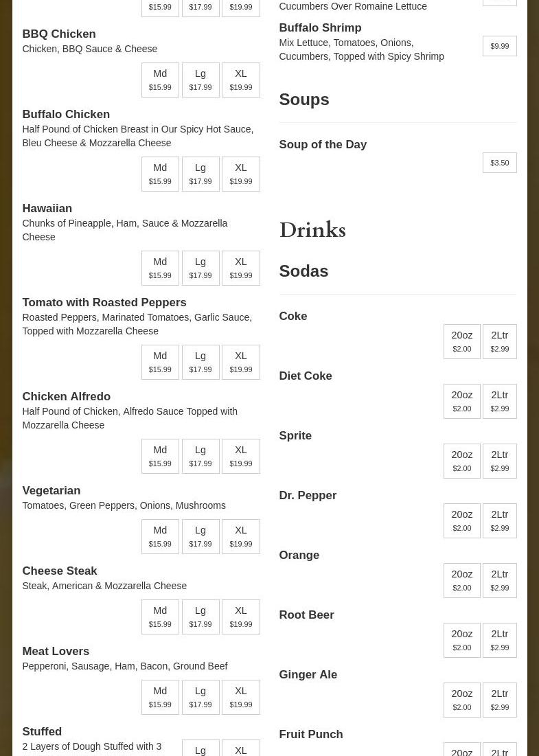Image resolution: width=539 pixels, height=756 pixels.
Task: Click the Drinks section heading
Action: pos(312,231)
